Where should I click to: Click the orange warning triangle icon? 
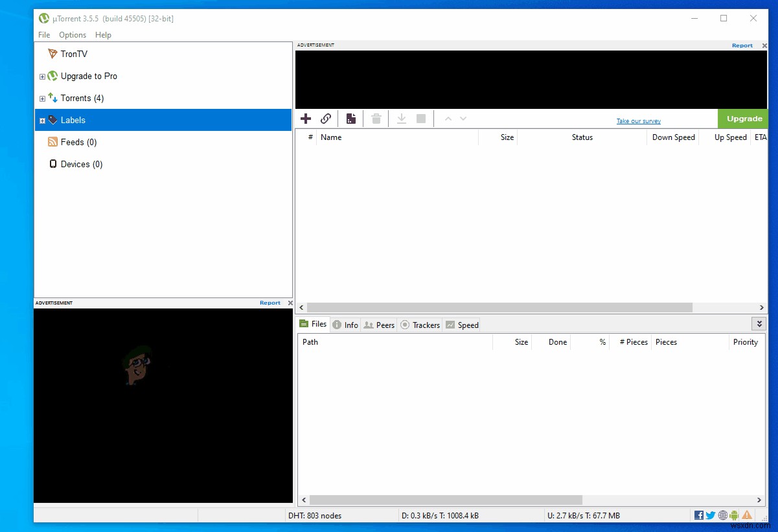click(x=746, y=515)
